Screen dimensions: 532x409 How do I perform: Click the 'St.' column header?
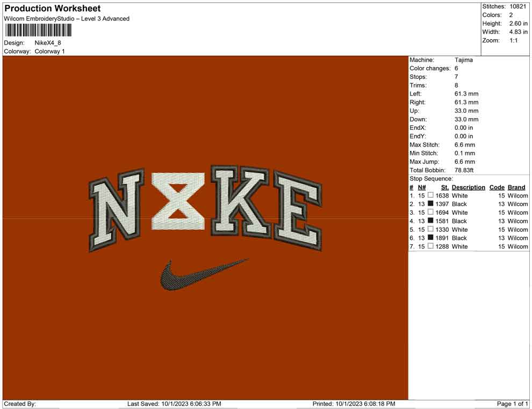(445, 187)
